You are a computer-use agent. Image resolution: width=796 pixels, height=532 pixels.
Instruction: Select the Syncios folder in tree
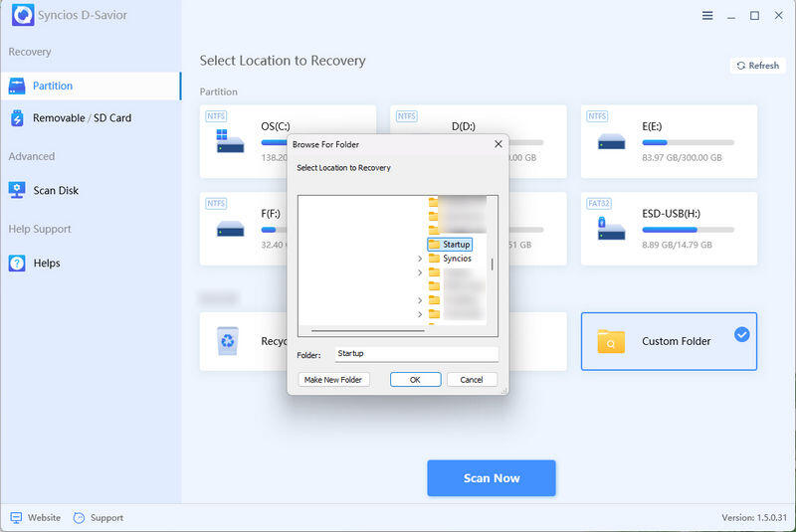(457, 259)
